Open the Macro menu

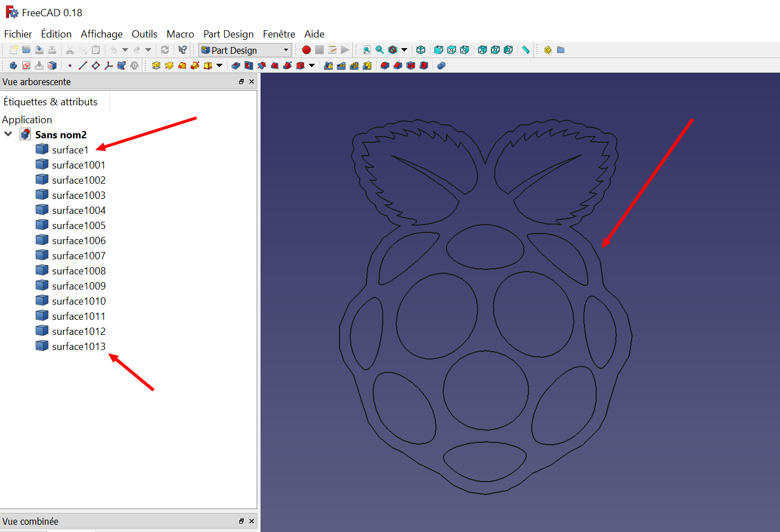pos(180,34)
